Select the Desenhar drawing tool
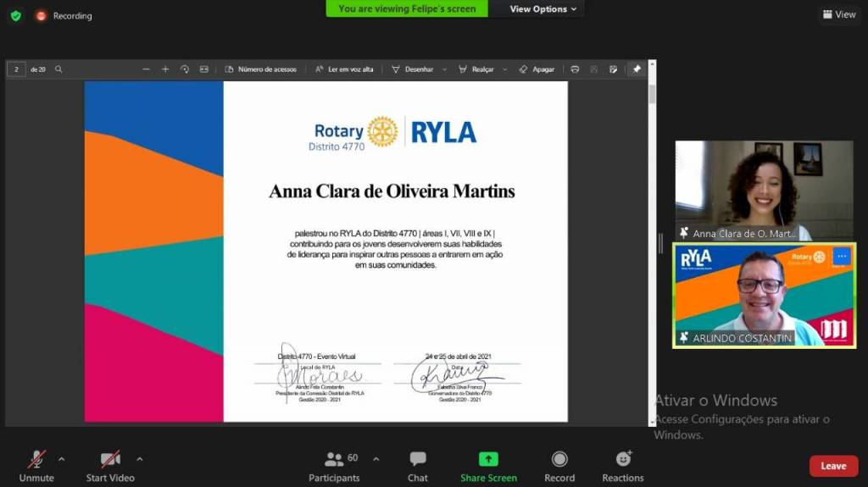This screenshot has height=487, width=868. point(413,69)
